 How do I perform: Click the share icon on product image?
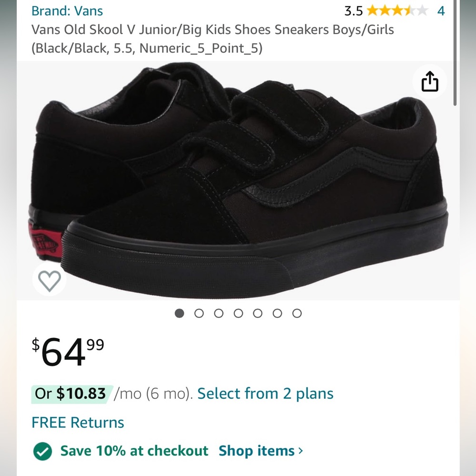(x=429, y=81)
